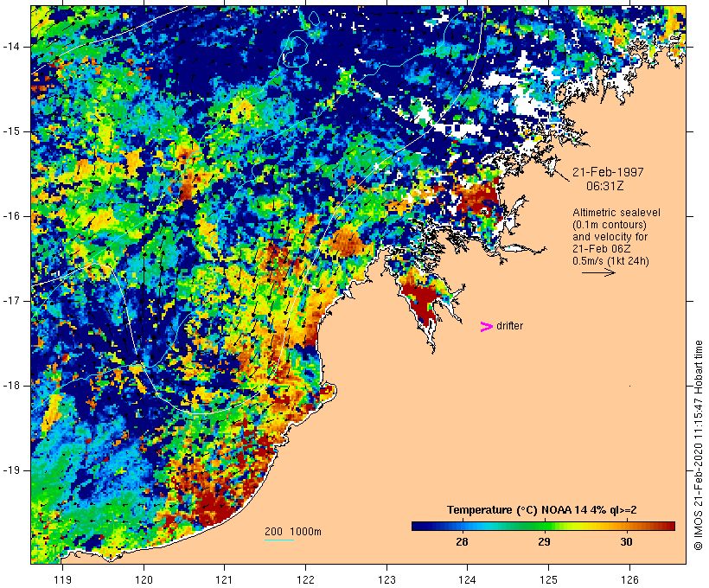Click the 28 label on temperature scale

click(462, 541)
